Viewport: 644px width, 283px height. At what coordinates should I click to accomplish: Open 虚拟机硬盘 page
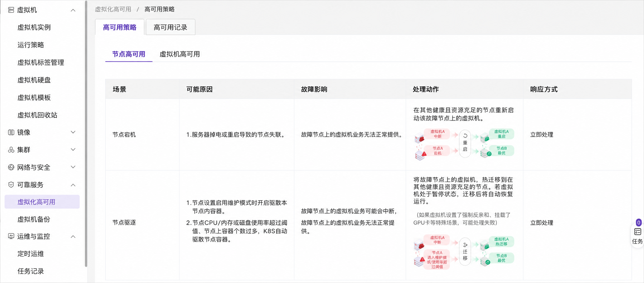[x=34, y=80]
